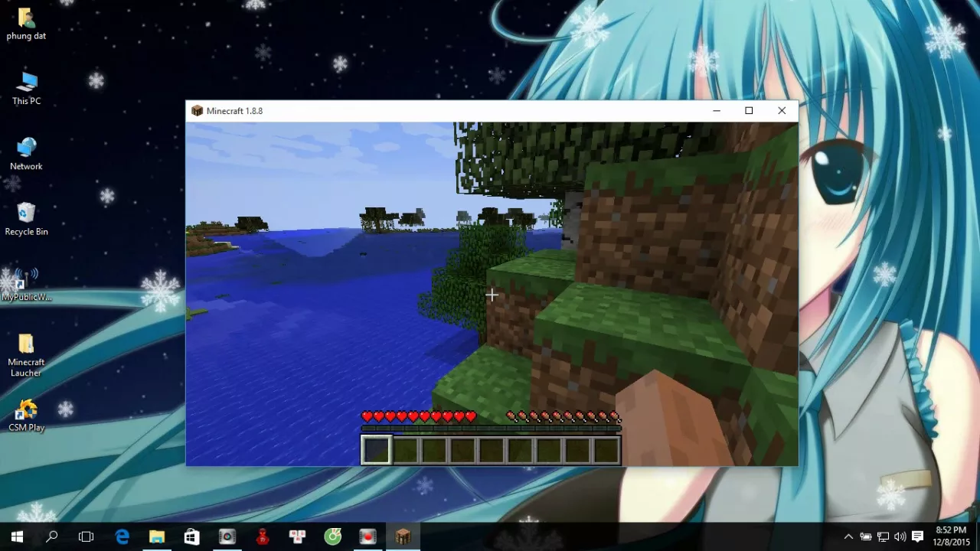Open the Windows Store taskbar icon

click(x=191, y=537)
